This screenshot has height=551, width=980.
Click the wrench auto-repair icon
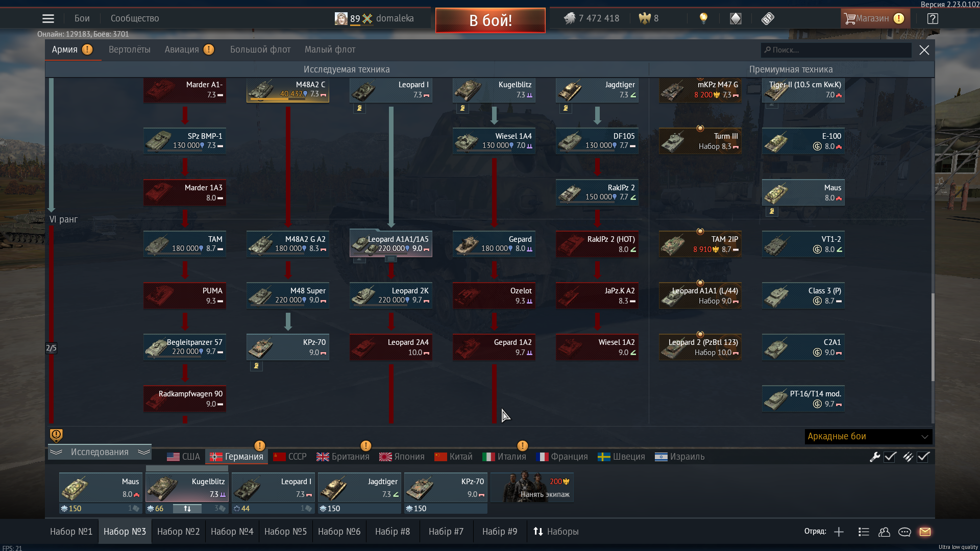coord(875,457)
